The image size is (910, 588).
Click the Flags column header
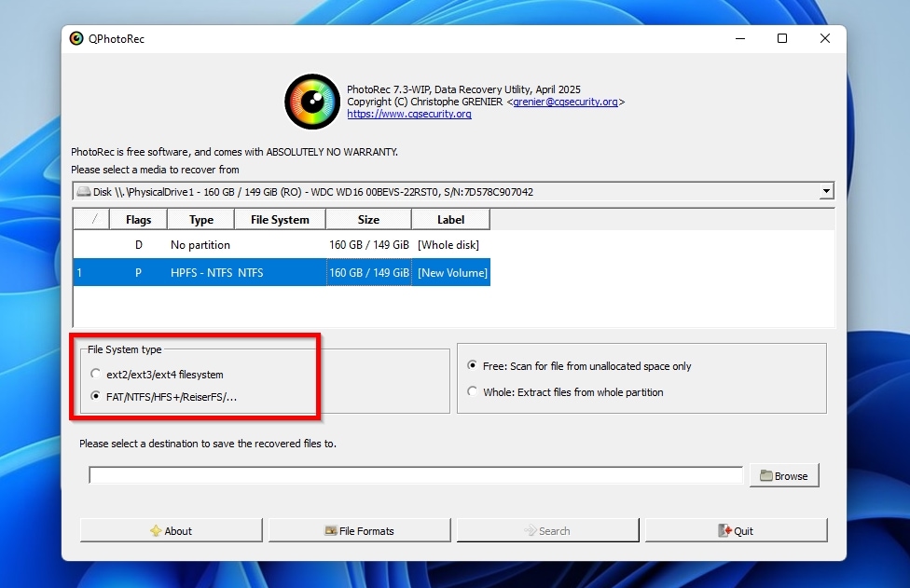[x=138, y=219]
